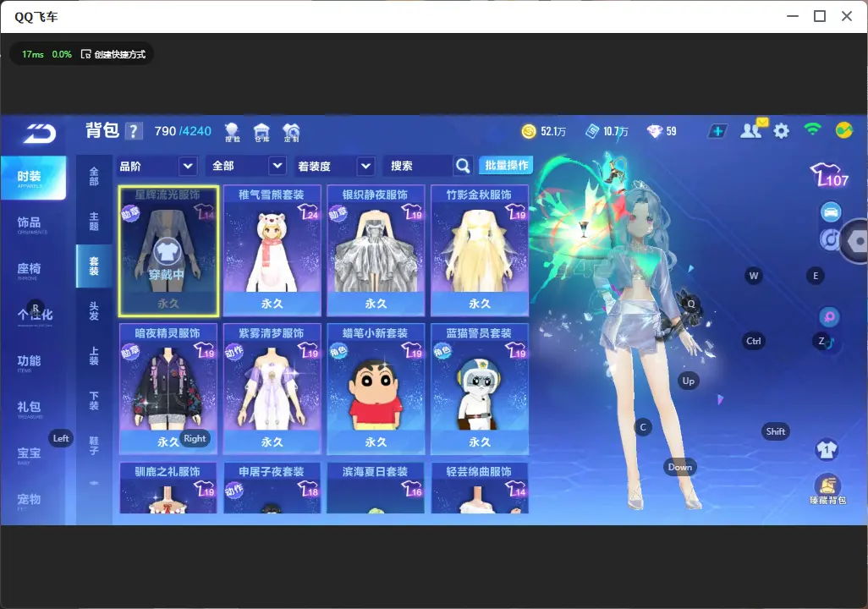Click the yellow-green round icon at top right
868x609 pixels.
(843, 130)
